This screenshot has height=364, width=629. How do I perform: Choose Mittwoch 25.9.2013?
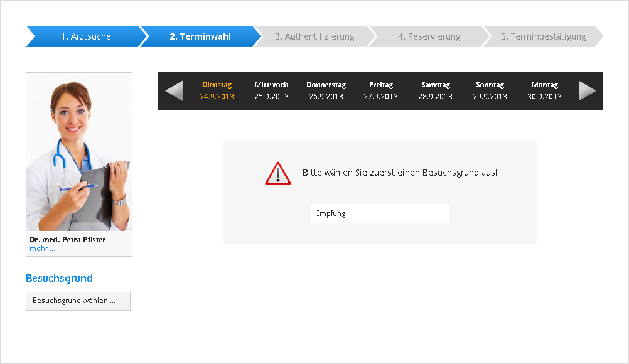click(271, 90)
